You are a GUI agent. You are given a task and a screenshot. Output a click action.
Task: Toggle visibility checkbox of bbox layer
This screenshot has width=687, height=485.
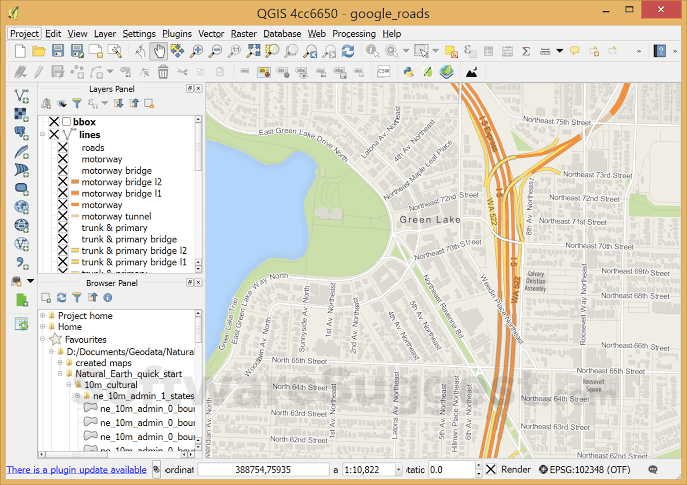53,122
